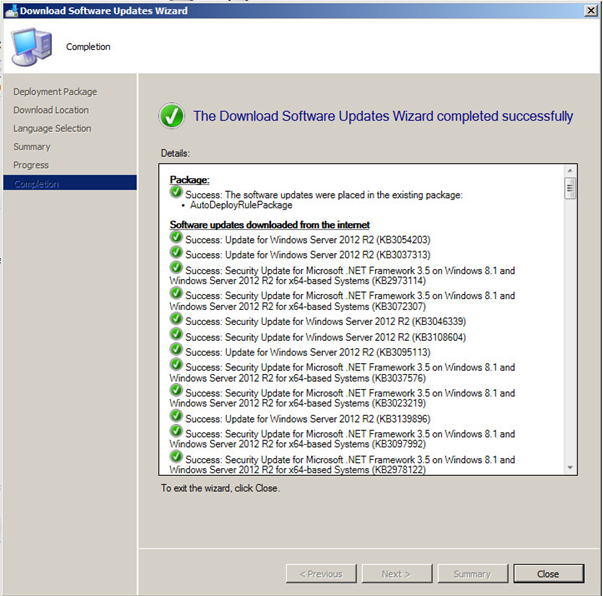Select the Progress step in sidebar
The image size is (603, 596).
point(31,165)
